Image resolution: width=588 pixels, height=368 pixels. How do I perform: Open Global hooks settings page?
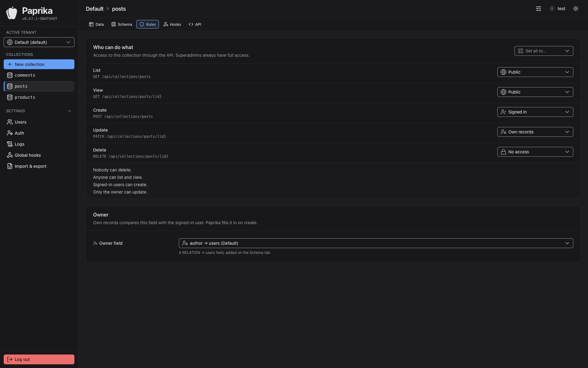39,155
